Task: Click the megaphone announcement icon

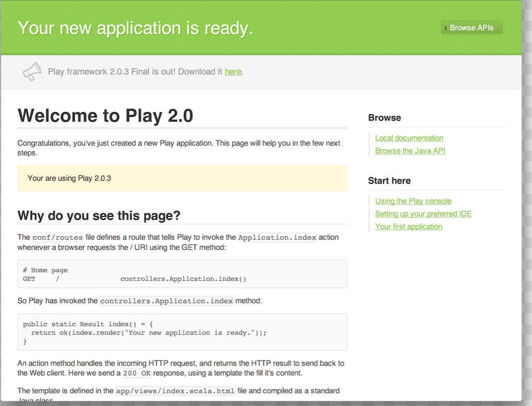Action: [x=32, y=71]
